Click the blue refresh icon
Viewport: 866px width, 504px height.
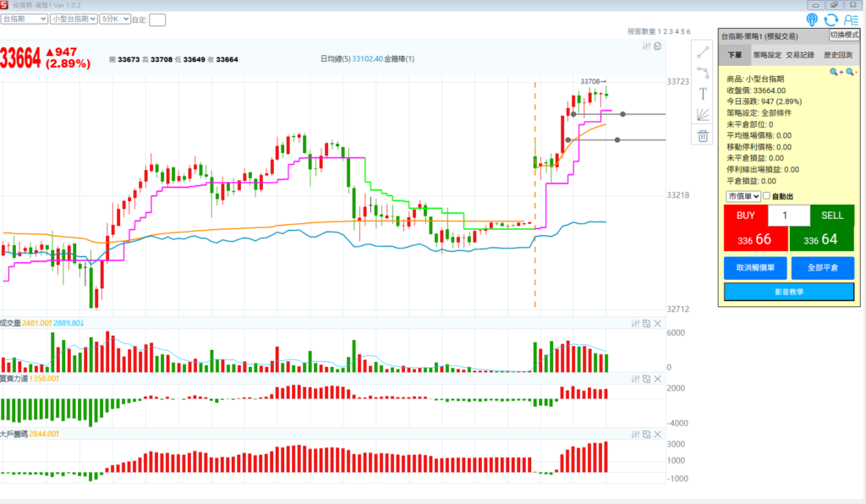click(x=831, y=19)
